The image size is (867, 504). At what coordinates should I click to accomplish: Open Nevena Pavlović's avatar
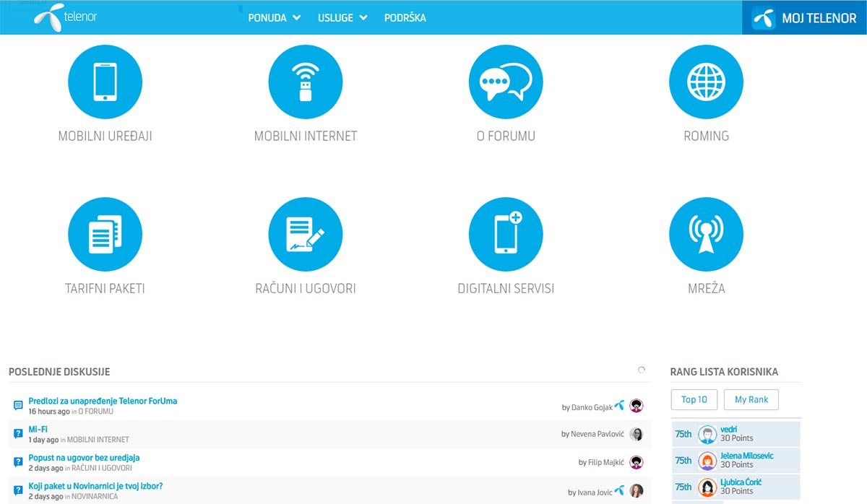(636, 434)
